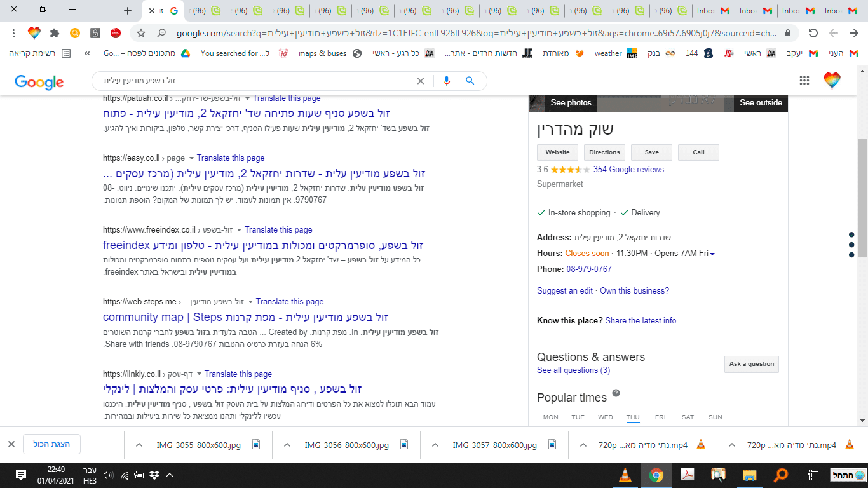Get Directions to the supermarket

point(604,152)
